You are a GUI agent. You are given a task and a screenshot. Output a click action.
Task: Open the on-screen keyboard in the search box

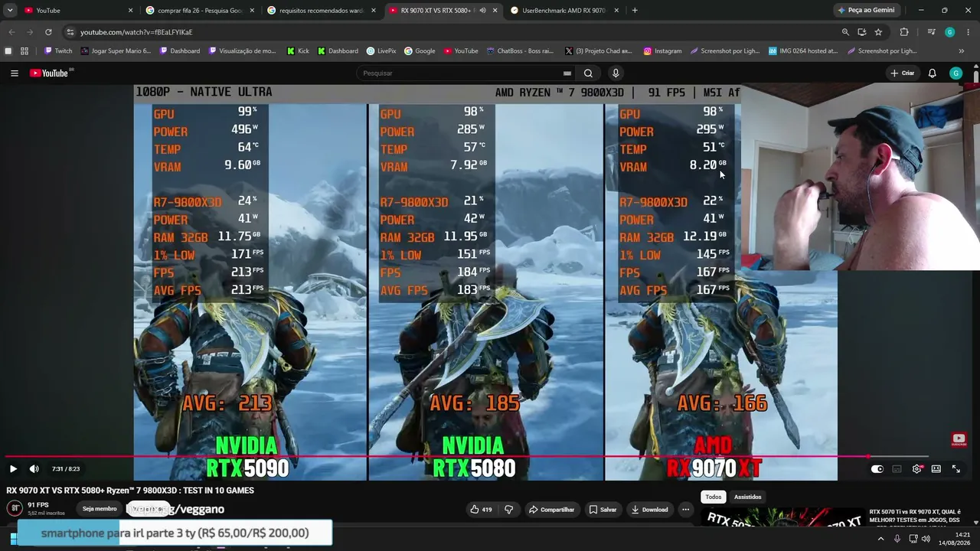point(567,73)
